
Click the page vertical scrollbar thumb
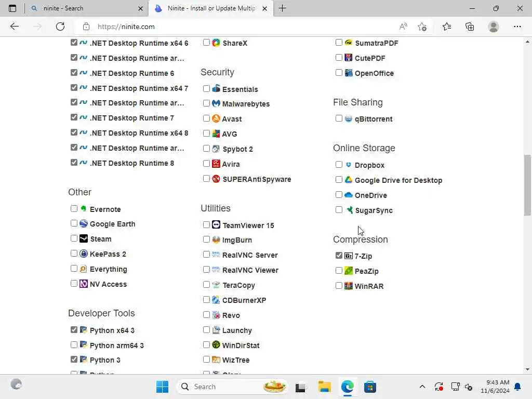[x=527, y=185]
